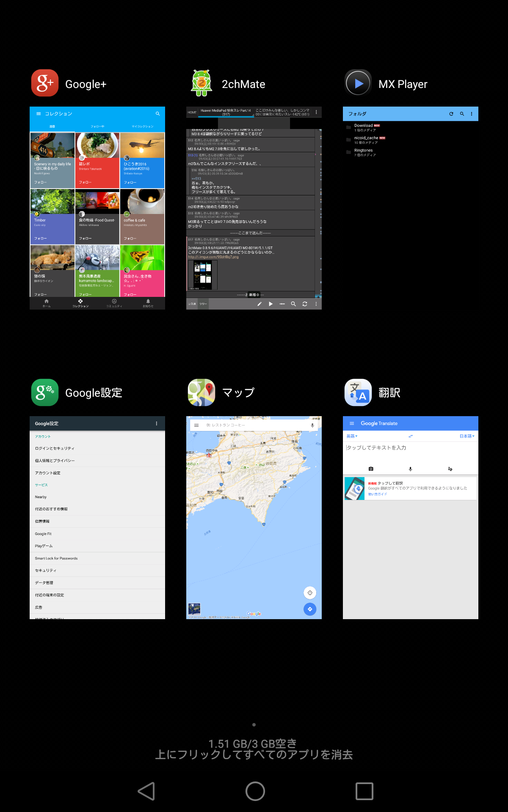The image size is (508, 812).
Task: Click camera icon in Google Translate
Action: pos(371,469)
